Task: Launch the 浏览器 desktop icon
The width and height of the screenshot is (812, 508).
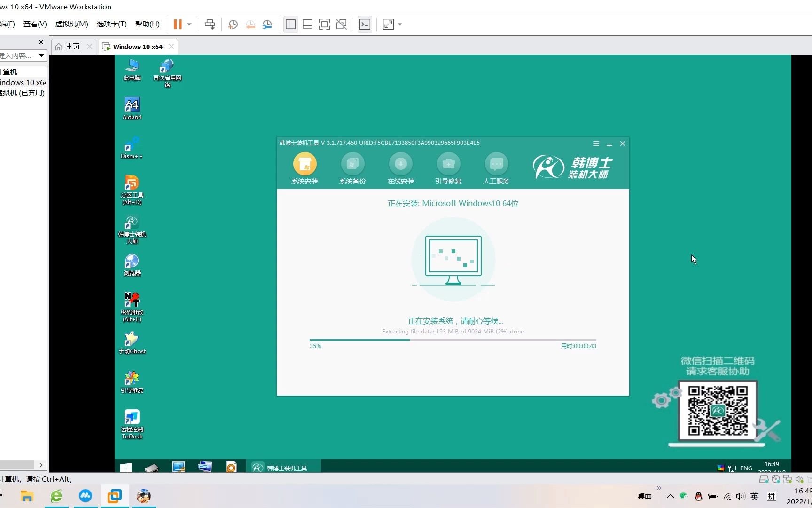Action: (132, 265)
